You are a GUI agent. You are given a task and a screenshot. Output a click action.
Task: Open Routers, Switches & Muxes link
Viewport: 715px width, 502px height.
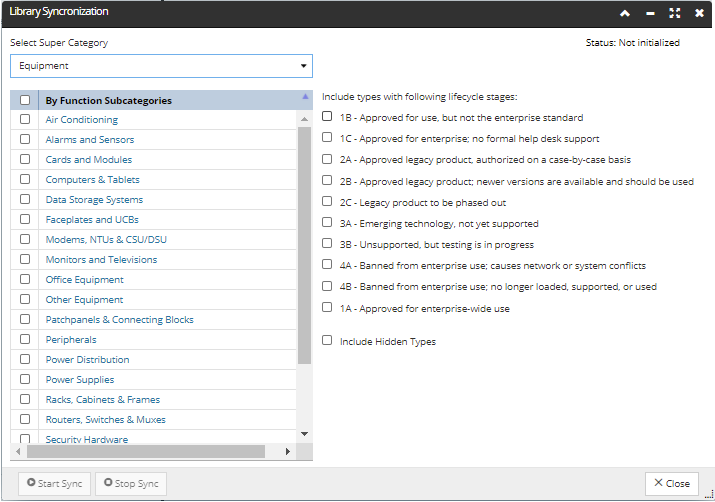click(106, 420)
